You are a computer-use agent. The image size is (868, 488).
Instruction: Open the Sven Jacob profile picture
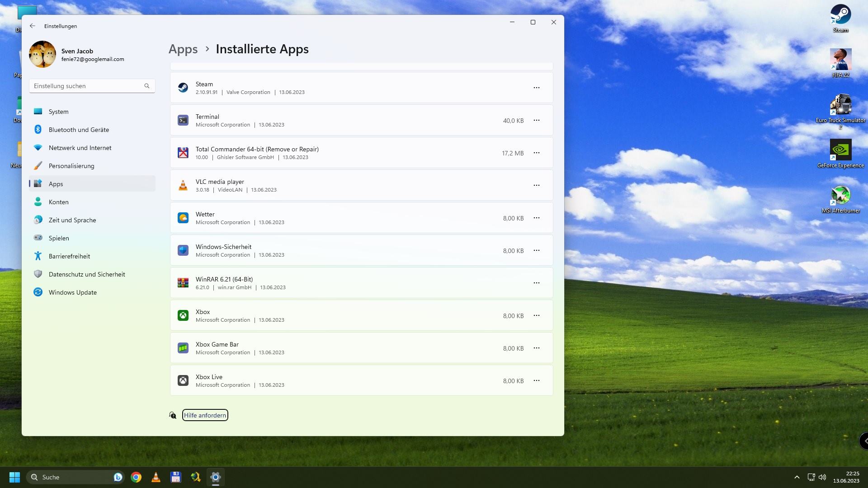42,54
